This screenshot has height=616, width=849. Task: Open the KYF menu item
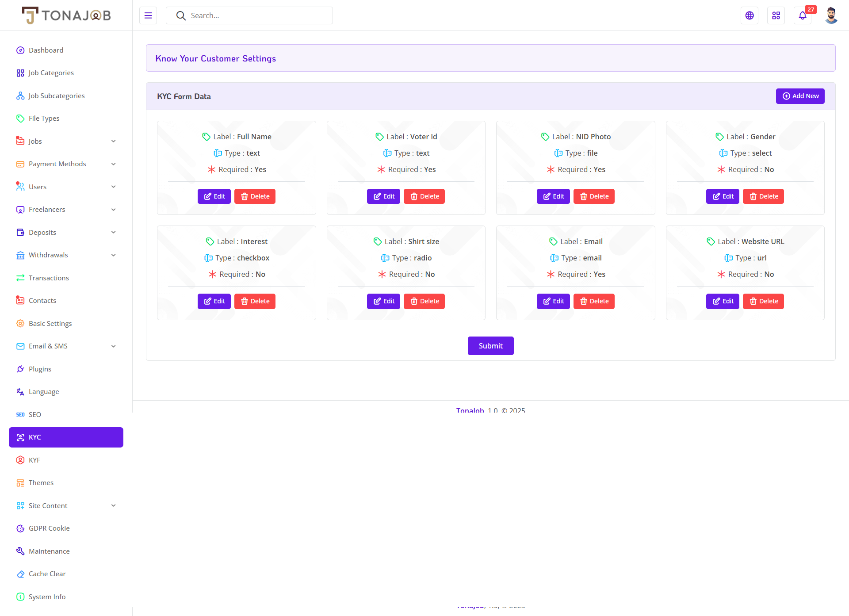34,460
